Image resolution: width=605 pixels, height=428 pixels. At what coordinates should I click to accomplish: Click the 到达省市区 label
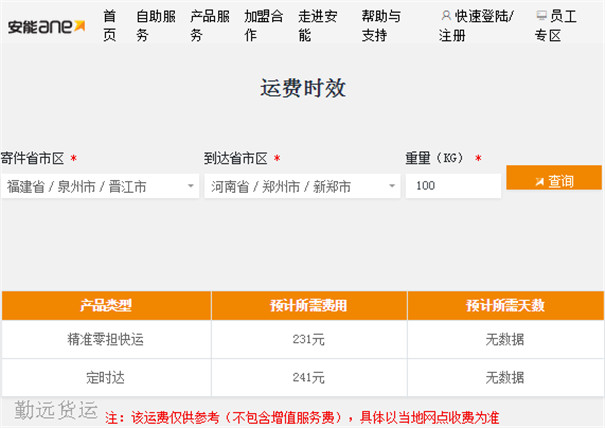tap(236, 158)
